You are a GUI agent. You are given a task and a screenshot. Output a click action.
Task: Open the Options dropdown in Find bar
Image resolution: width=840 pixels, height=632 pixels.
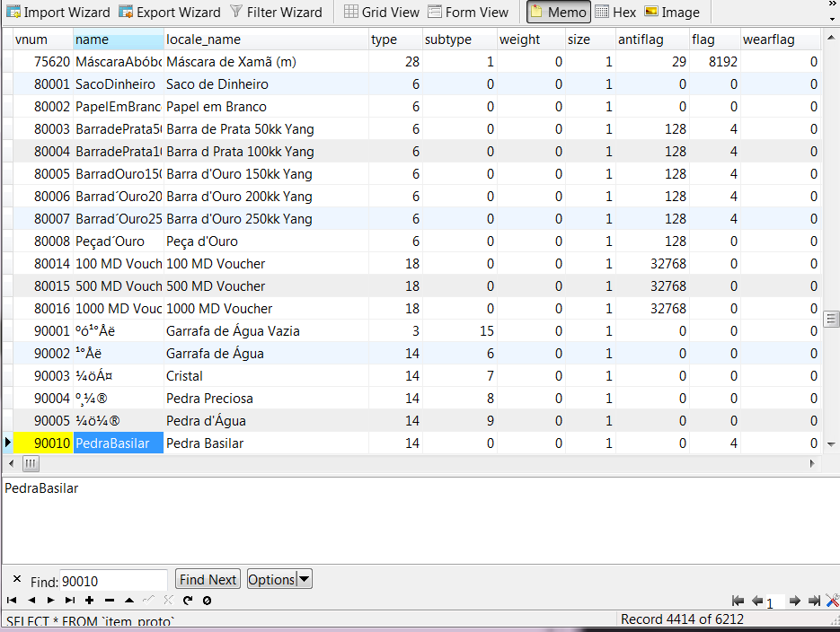279,580
